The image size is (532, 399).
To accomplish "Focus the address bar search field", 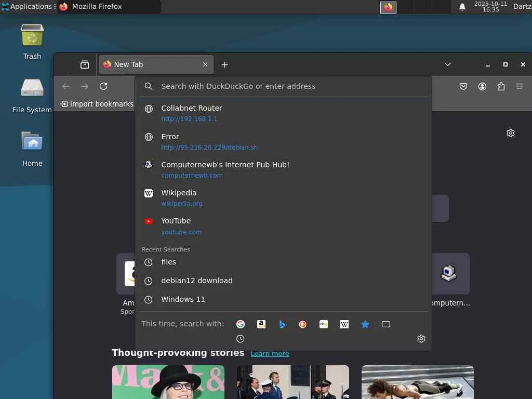I will (283, 86).
